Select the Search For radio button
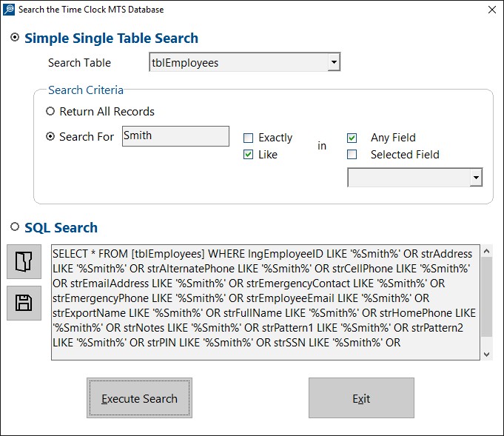This screenshot has width=504, height=436. tap(50, 136)
